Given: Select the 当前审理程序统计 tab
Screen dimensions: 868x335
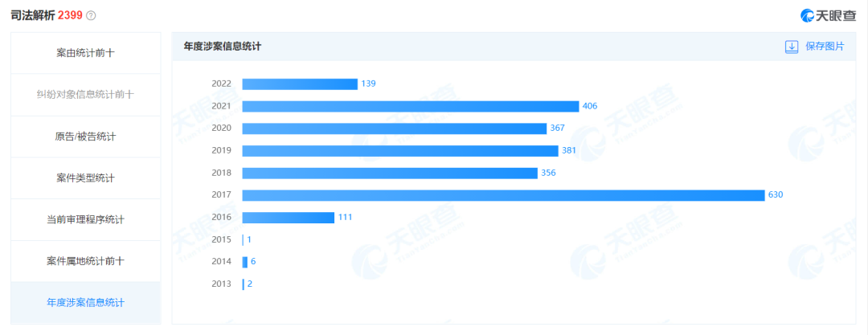Looking at the screenshot, I should tap(86, 220).
